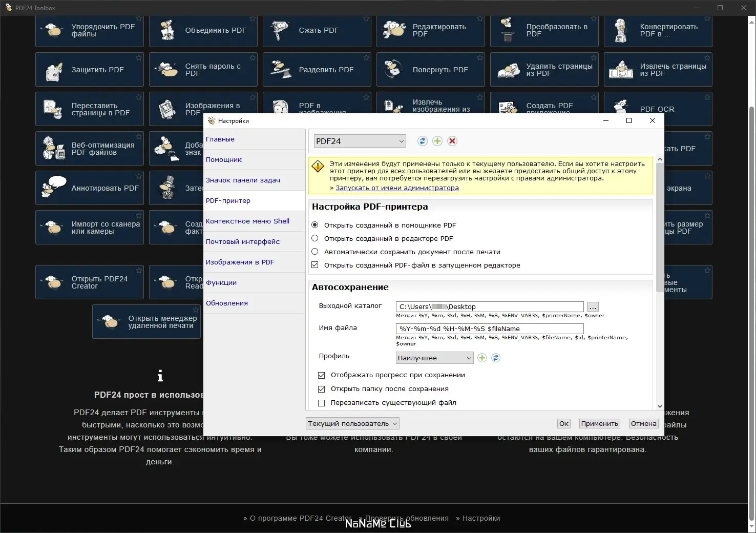Click the settings panel scrollbar down arrow
Screen dimensions: 756x533
tap(660, 406)
